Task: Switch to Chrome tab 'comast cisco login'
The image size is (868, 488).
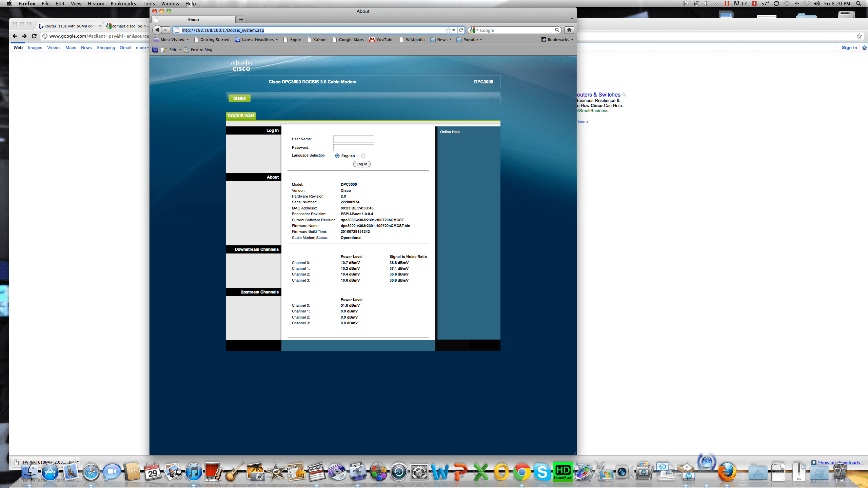Action: 127,26
